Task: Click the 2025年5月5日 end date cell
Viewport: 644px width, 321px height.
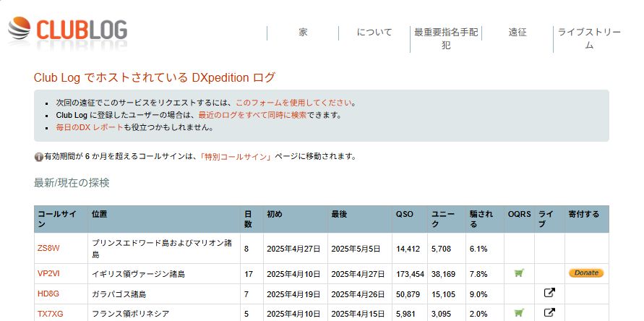Action: (360, 248)
